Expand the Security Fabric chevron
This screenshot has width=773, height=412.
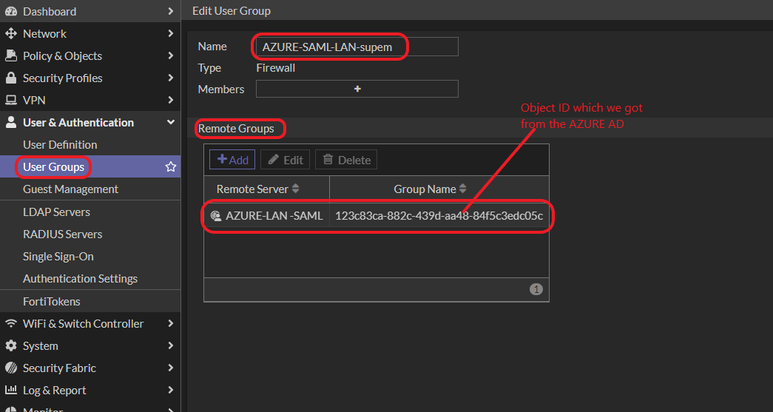(170, 368)
